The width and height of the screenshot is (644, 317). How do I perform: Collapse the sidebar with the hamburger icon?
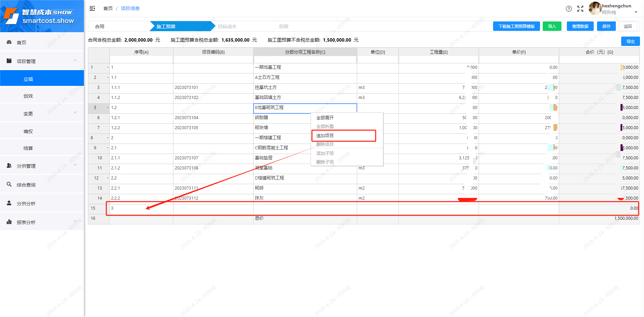point(92,8)
